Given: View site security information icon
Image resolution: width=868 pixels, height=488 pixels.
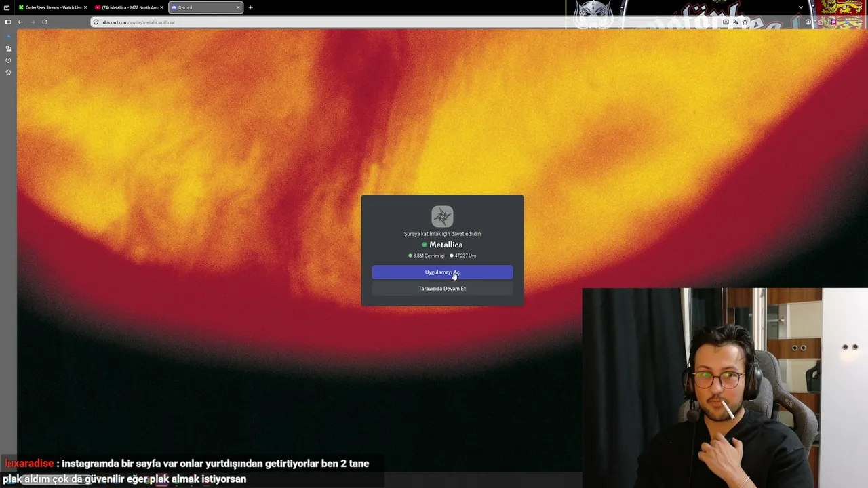Looking at the screenshot, I should click(x=96, y=22).
